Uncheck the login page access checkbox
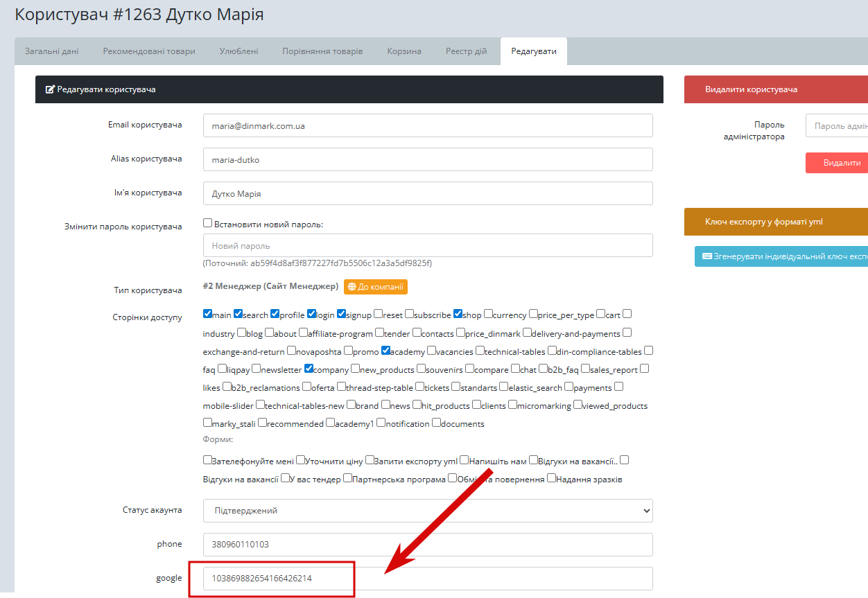The height and width of the screenshot is (598, 868). tap(311, 313)
